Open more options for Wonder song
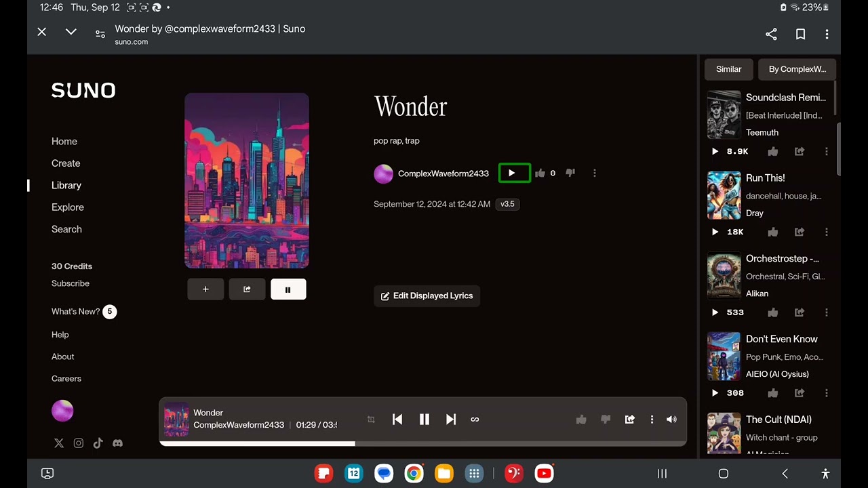The width and height of the screenshot is (868, 488). 595,174
